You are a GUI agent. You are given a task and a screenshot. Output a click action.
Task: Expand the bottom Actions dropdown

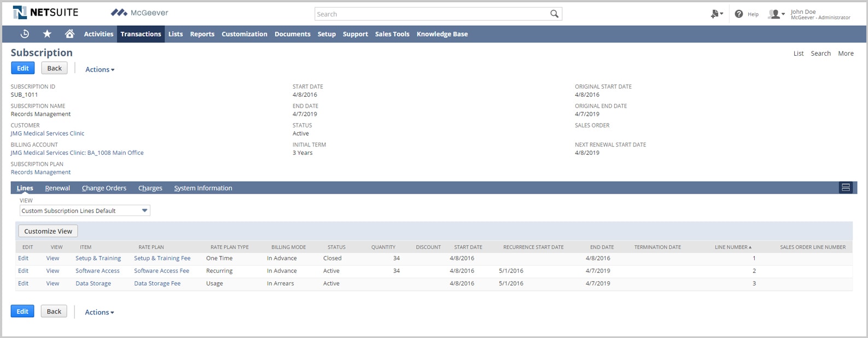[100, 312]
